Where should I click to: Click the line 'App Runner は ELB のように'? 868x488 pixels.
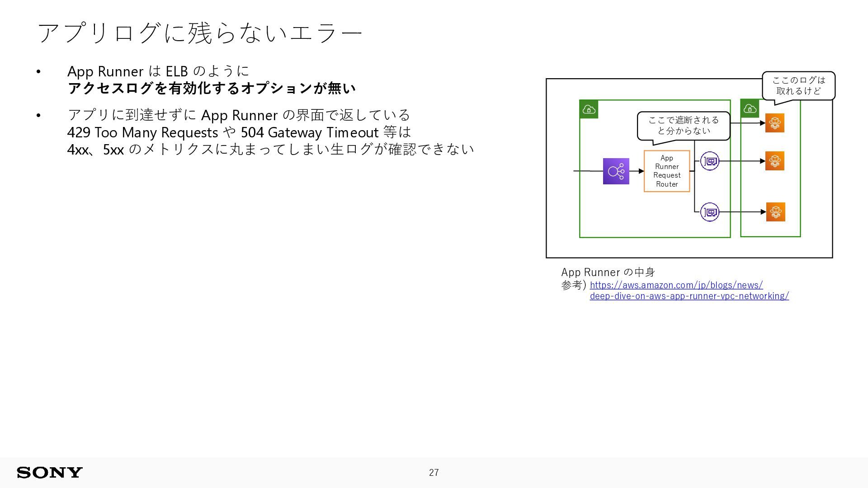point(158,71)
